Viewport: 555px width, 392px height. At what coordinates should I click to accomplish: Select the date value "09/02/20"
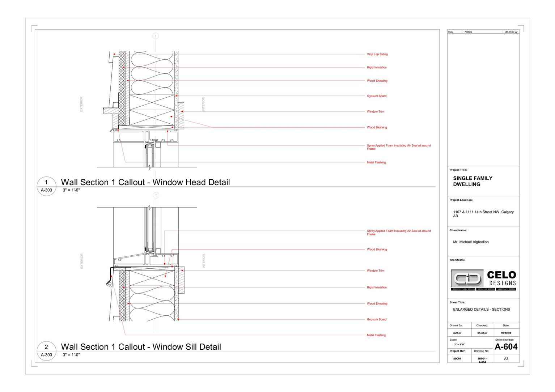(506, 333)
